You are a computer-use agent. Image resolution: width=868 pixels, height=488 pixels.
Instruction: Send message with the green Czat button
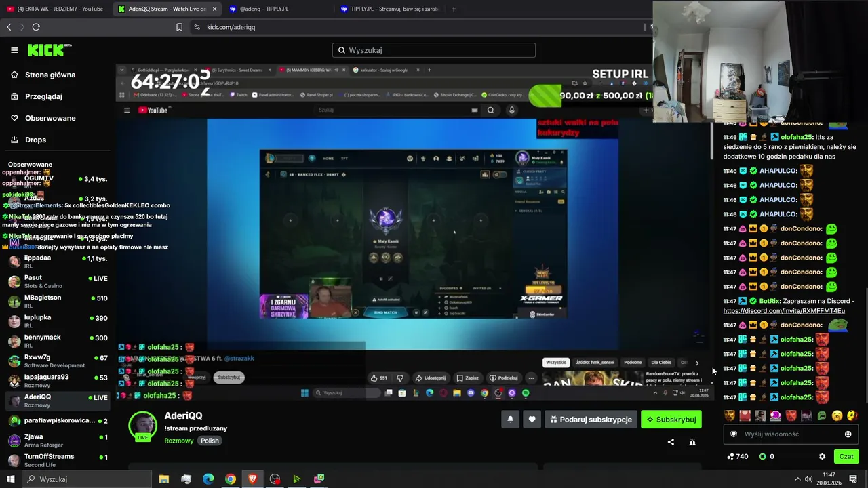click(846, 456)
